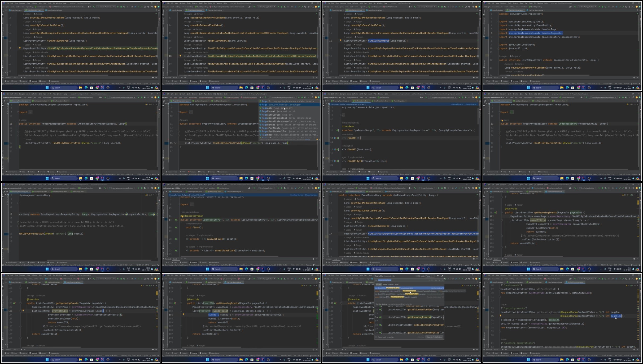Click the bulb icon in completion popup footer
This screenshot has width=643, height=364.
tap(317, 139)
